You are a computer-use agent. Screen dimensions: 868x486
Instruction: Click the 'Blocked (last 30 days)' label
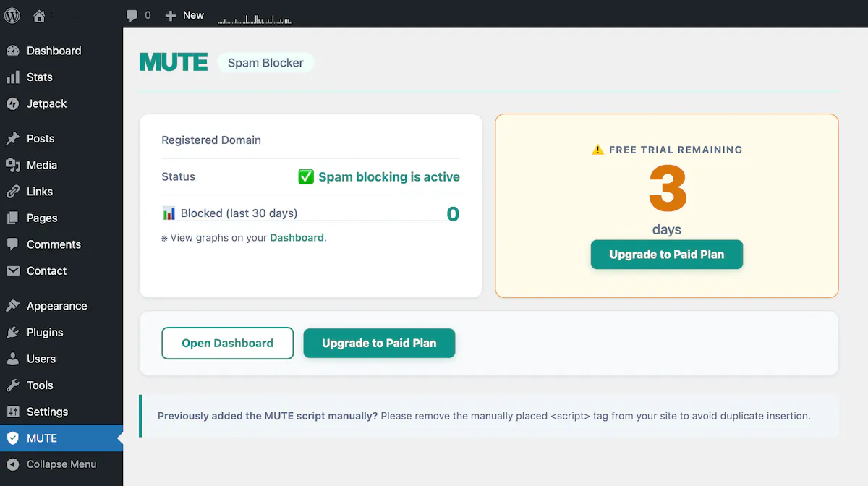click(x=239, y=213)
